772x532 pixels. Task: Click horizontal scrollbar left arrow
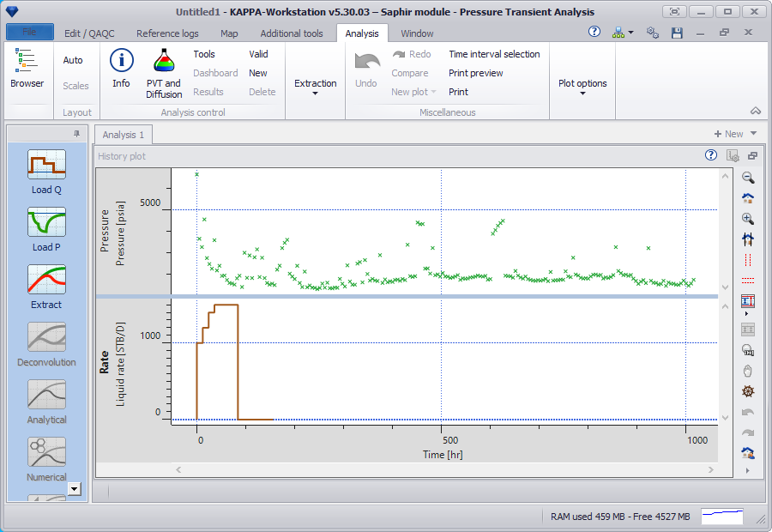pyautogui.click(x=178, y=469)
